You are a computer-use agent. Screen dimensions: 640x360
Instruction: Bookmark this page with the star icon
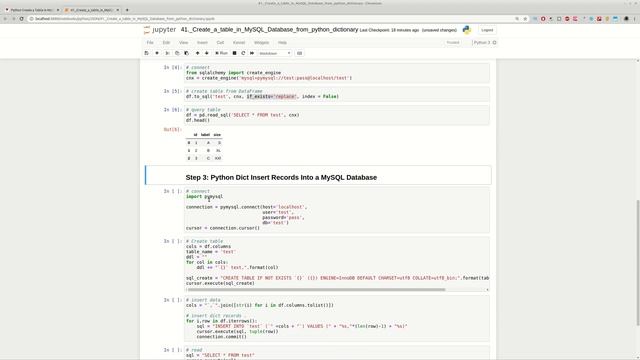point(525,19)
